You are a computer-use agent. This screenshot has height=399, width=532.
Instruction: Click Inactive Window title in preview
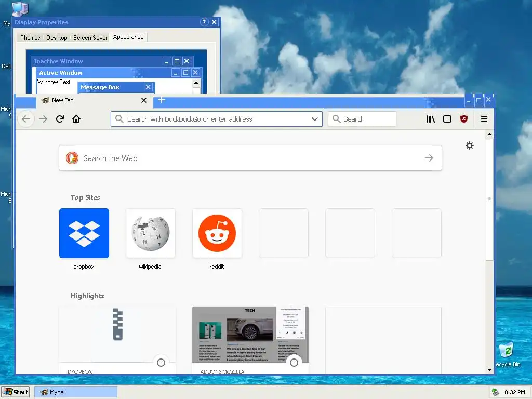click(x=58, y=61)
